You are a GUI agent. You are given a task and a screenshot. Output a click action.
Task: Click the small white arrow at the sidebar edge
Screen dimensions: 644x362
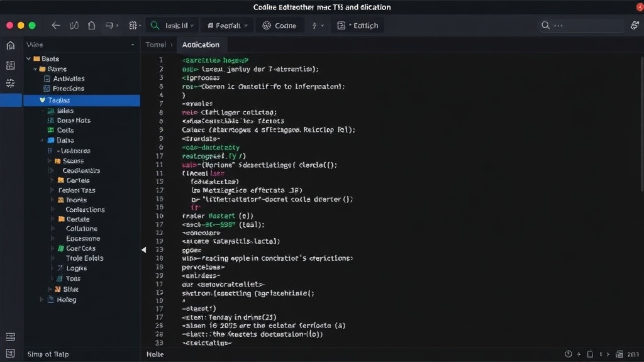(x=144, y=250)
